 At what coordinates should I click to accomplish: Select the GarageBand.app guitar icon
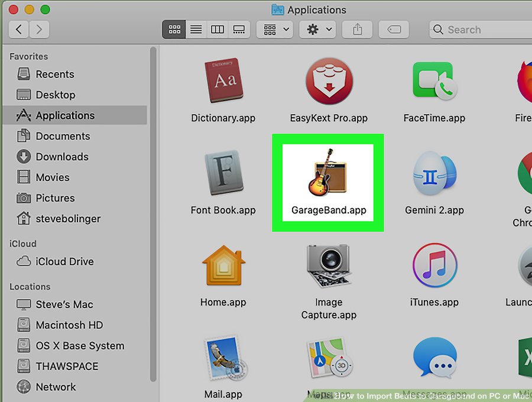pyautogui.click(x=327, y=173)
